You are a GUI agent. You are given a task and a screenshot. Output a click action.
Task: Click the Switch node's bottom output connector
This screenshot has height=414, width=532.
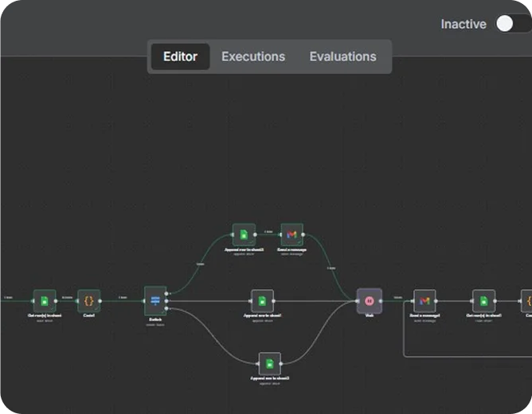coord(167,308)
